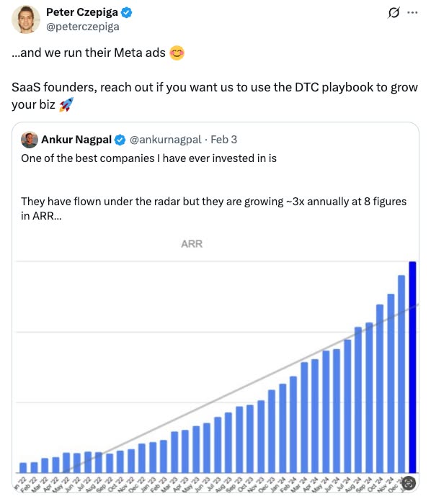The height and width of the screenshot is (504, 431).
Task: Click the 'SaaS founders, reach out' tweet text
Action: tap(215, 96)
